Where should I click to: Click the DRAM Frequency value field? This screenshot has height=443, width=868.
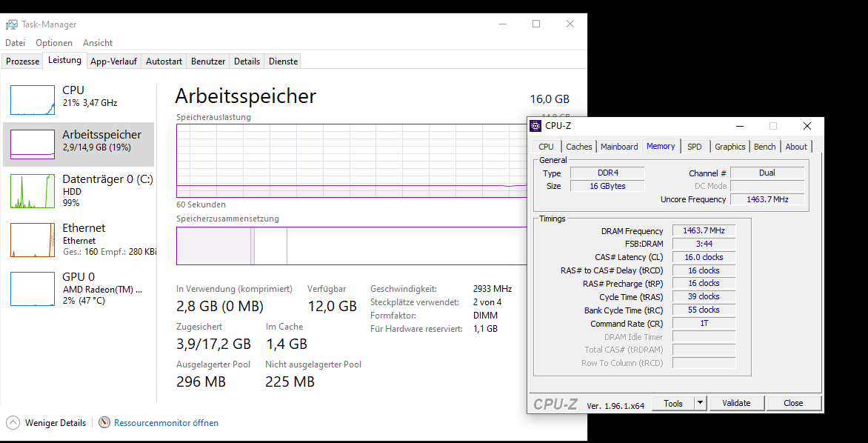[704, 230]
